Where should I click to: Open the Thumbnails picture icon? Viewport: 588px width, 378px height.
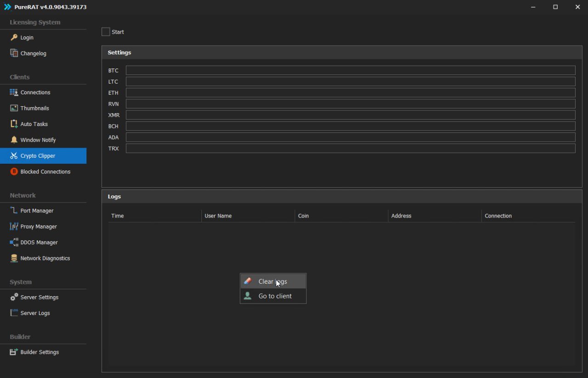[14, 108]
